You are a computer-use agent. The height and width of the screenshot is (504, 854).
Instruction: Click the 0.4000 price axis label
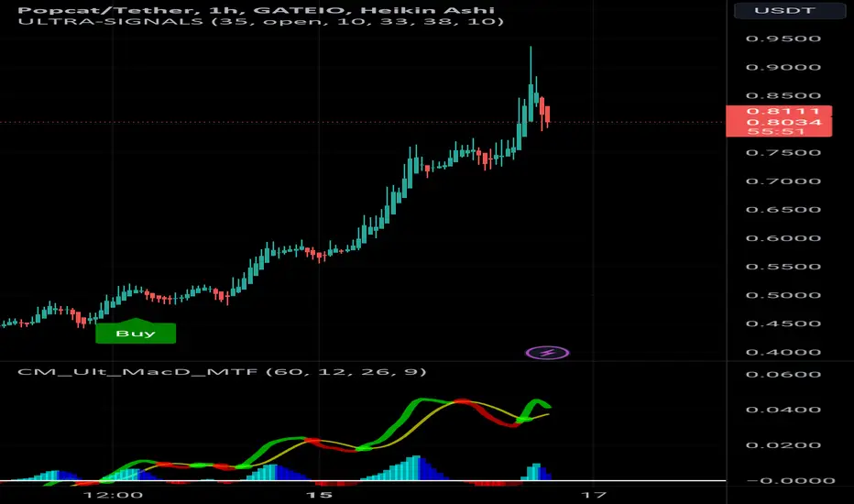click(783, 352)
